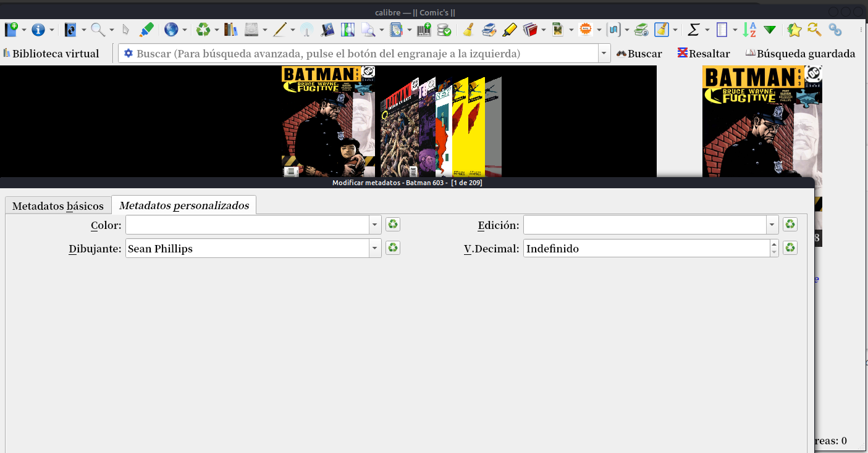Reset the V.Decimal field with its recycle icon
The width and height of the screenshot is (868, 453).
(790, 248)
